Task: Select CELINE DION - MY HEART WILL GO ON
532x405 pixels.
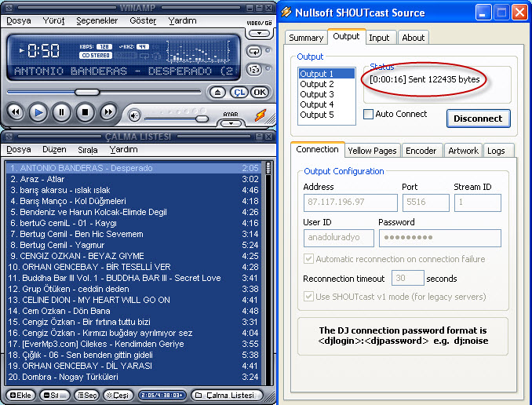Action: click(133, 300)
